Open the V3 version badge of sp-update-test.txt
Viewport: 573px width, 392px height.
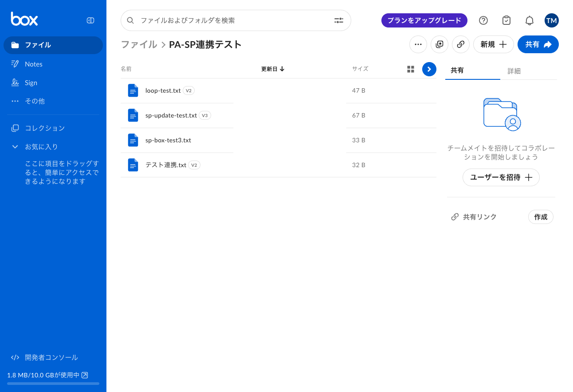point(205,115)
